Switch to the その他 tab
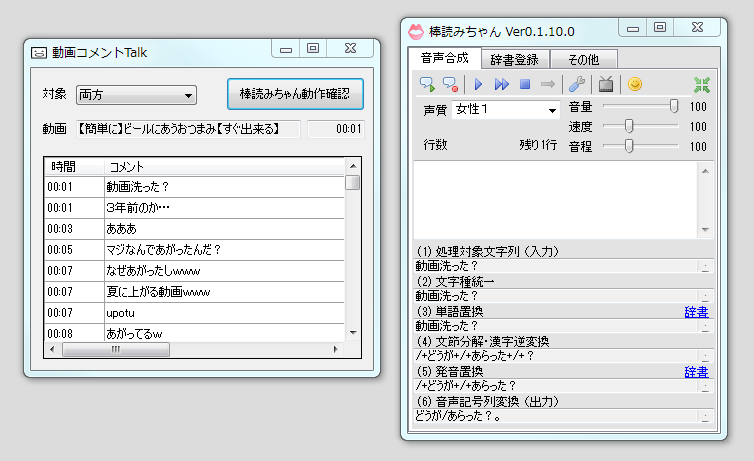This screenshot has width=754, height=461. [x=583, y=60]
